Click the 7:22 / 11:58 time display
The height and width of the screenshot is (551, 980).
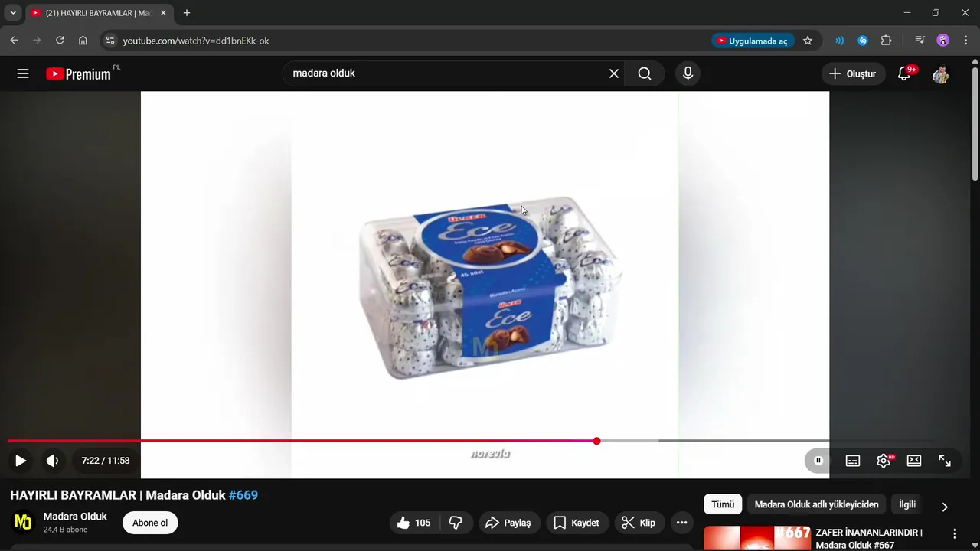click(x=106, y=461)
